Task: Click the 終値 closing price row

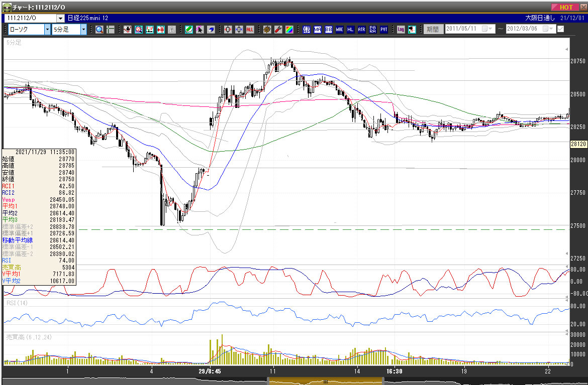Action: click(39, 179)
